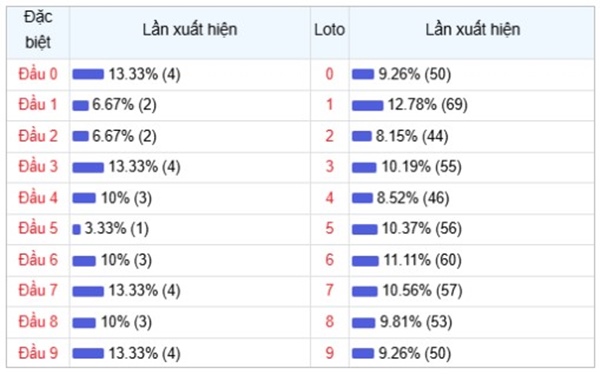The width and height of the screenshot is (600, 374).
Task: Click the Đầu 0 row label
Action: coord(38,74)
